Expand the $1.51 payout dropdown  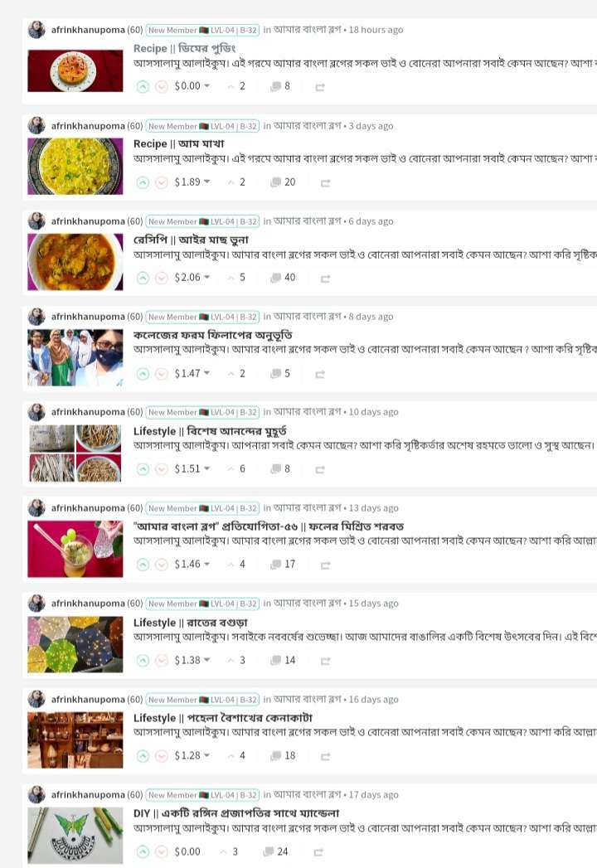(x=192, y=468)
